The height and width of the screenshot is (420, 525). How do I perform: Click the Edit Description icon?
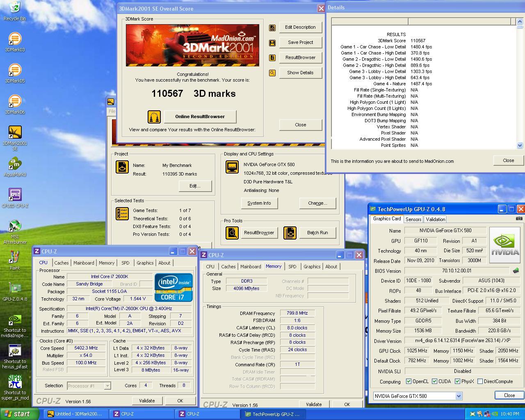(x=272, y=27)
